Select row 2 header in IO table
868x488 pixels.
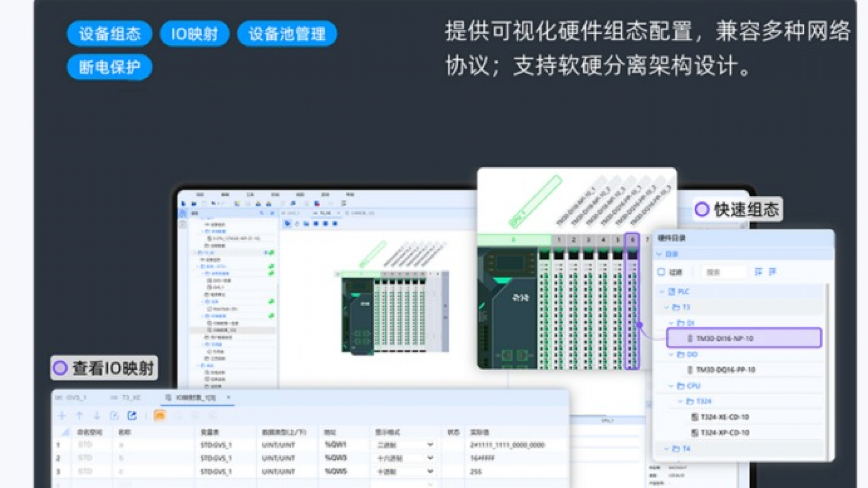coord(58,458)
